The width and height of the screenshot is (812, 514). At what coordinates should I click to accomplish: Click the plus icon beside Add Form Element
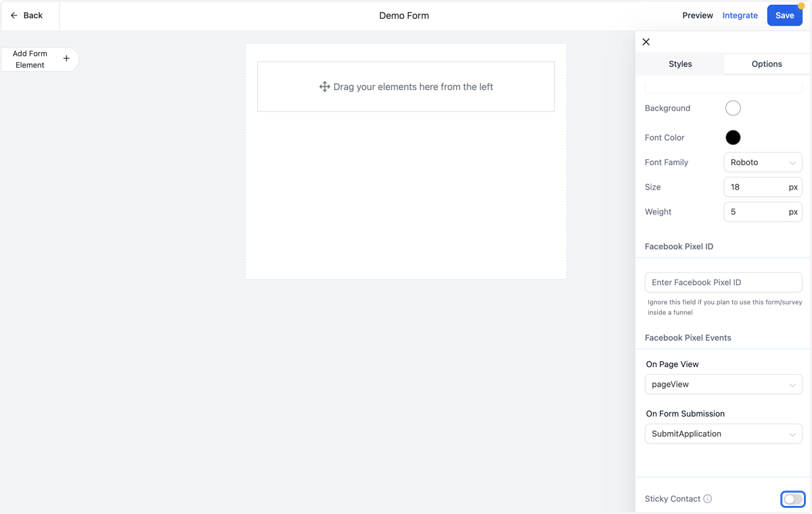pos(66,59)
